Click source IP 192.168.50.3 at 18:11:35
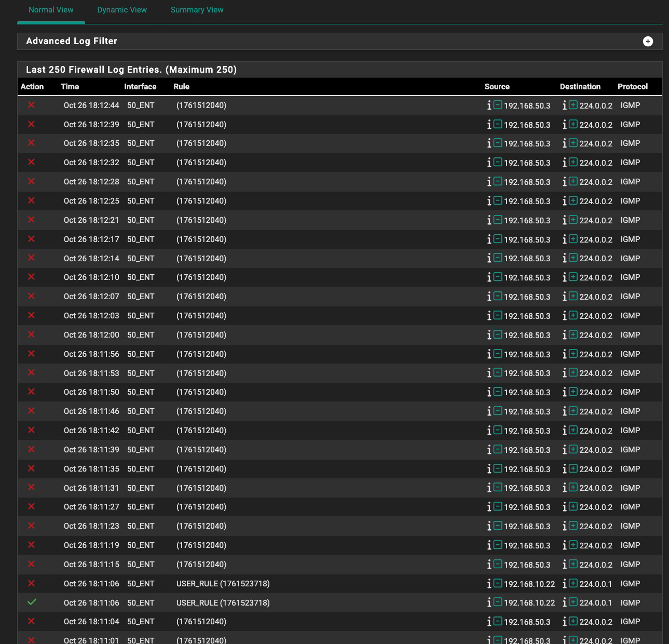The height and width of the screenshot is (644, 669). click(527, 469)
